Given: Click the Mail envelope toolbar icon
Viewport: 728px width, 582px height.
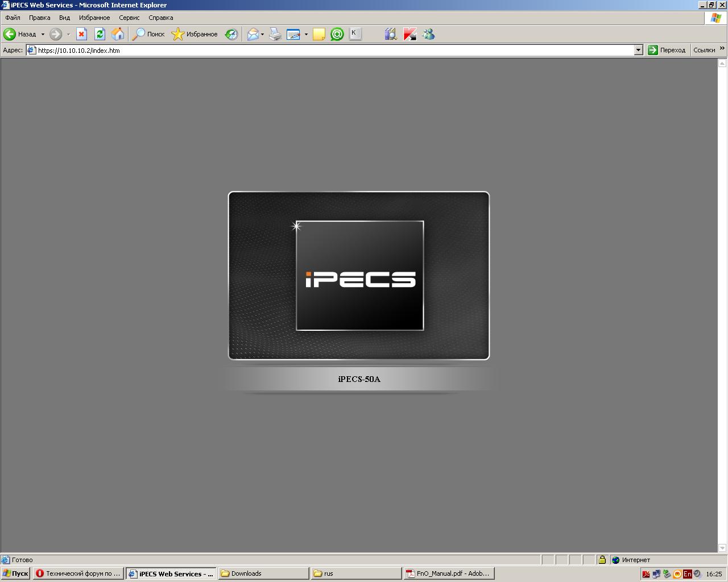Looking at the screenshot, I should pos(253,35).
